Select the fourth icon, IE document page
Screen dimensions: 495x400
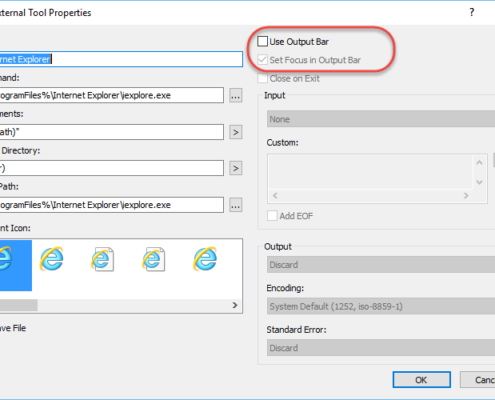[x=153, y=259]
